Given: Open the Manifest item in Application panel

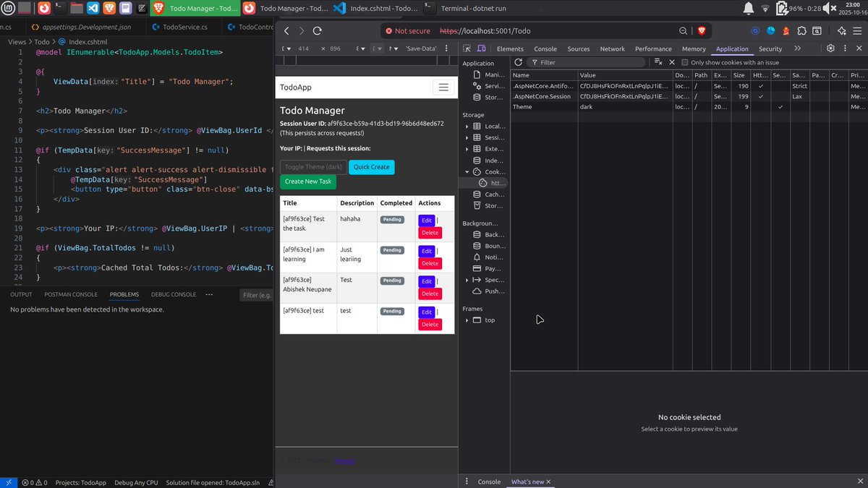Looking at the screenshot, I should click(x=490, y=75).
